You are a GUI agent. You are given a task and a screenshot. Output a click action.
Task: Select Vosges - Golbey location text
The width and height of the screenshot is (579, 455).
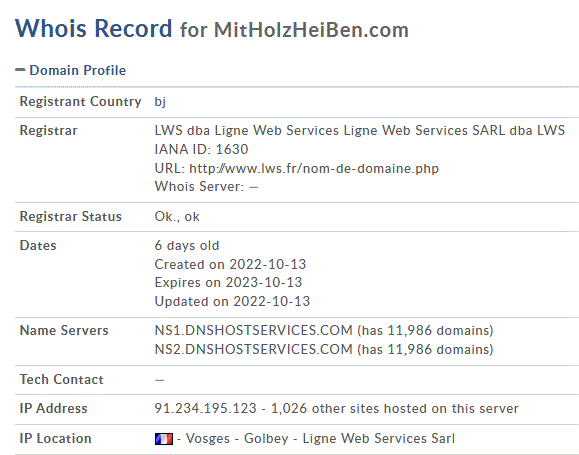237,438
